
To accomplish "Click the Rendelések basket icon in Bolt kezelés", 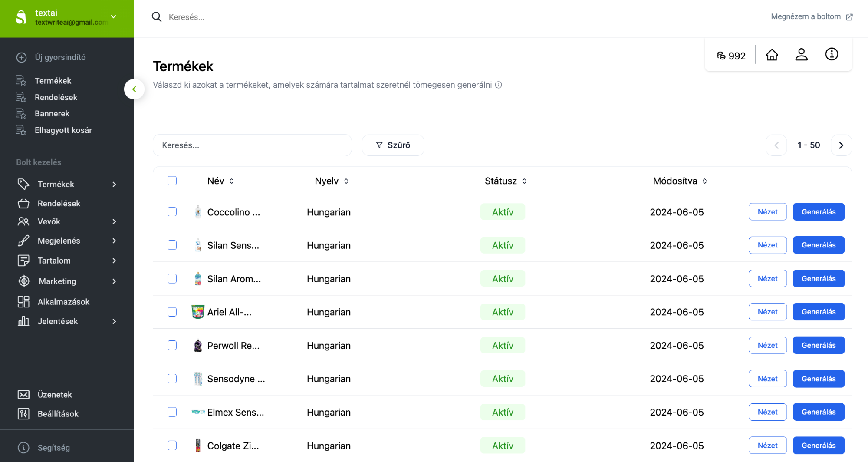I will click(23, 203).
